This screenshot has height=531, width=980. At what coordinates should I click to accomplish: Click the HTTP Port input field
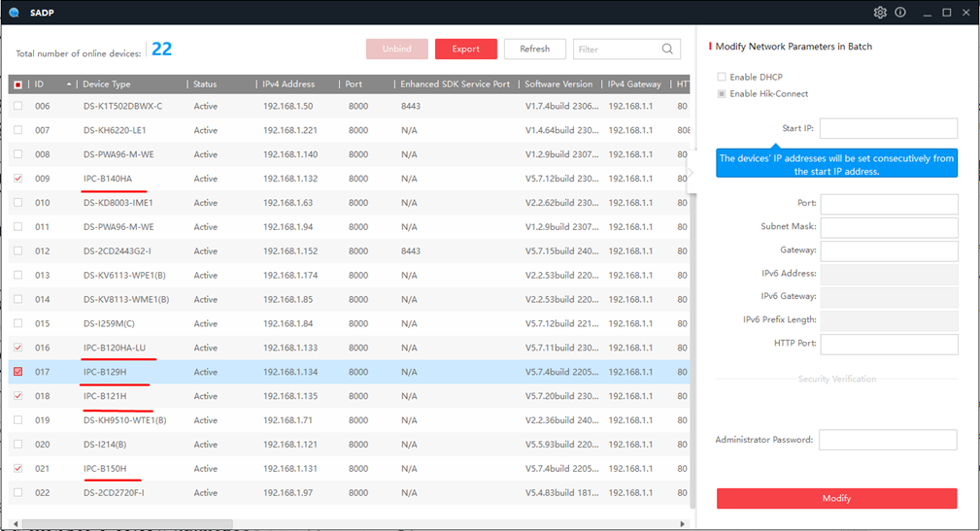pos(889,345)
